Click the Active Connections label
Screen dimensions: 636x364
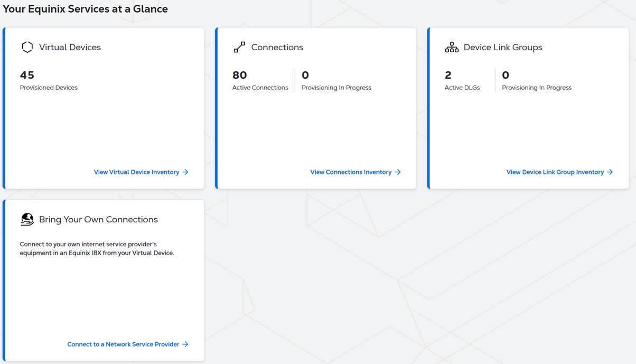tap(260, 88)
